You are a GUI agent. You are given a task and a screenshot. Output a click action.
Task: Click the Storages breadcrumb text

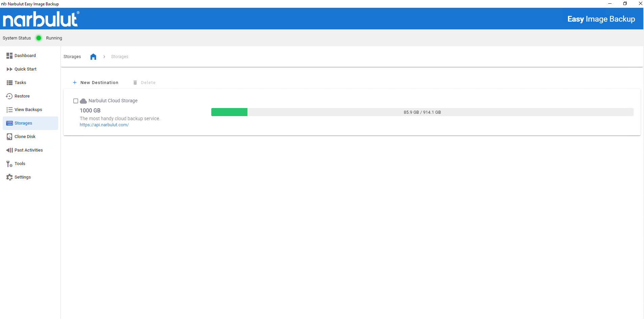(x=119, y=57)
